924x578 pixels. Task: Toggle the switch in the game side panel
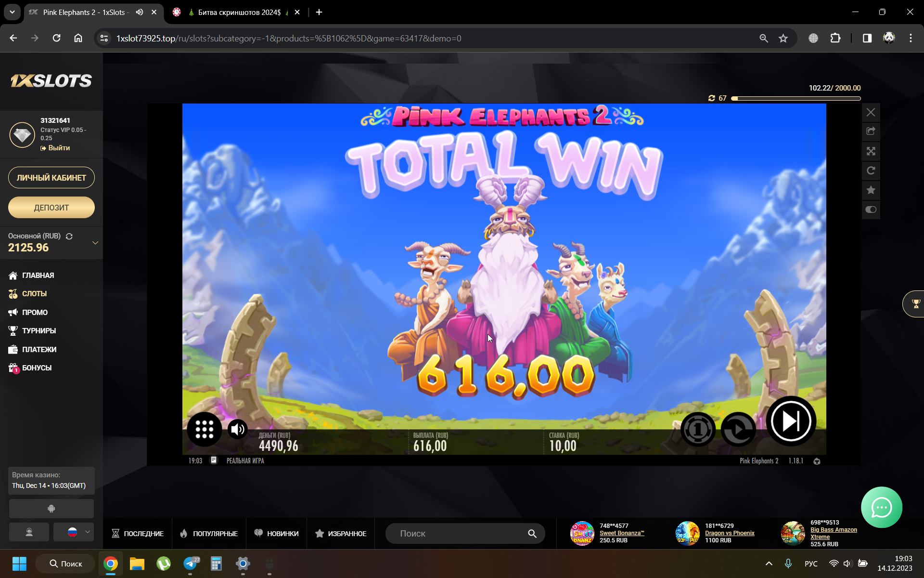871,210
